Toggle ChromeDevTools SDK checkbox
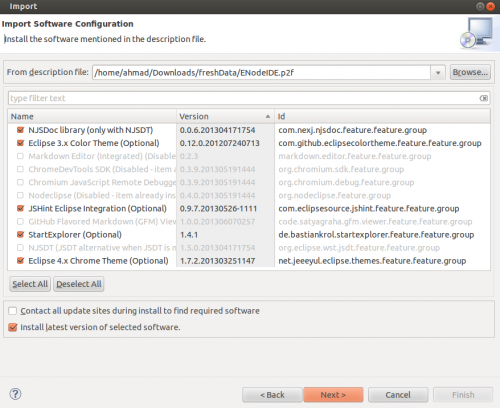500x408 pixels. [x=20, y=169]
